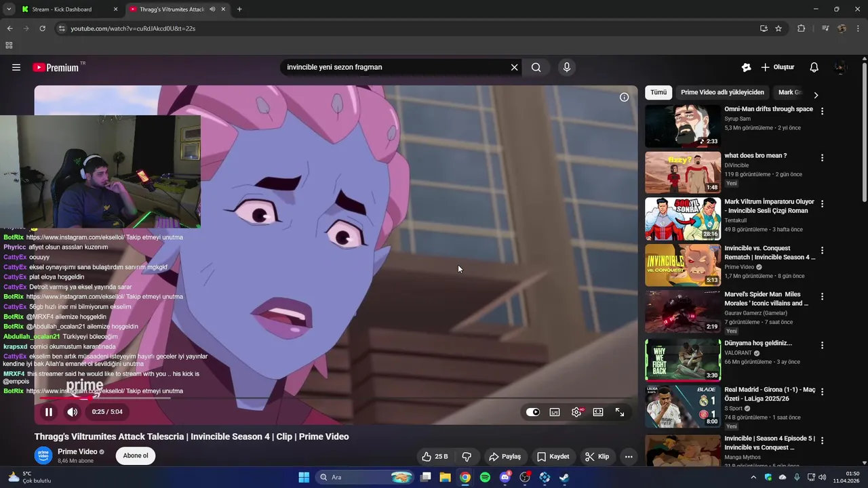This screenshot has height=488, width=868.
Task: Clear the search box text
Action: (x=514, y=67)
